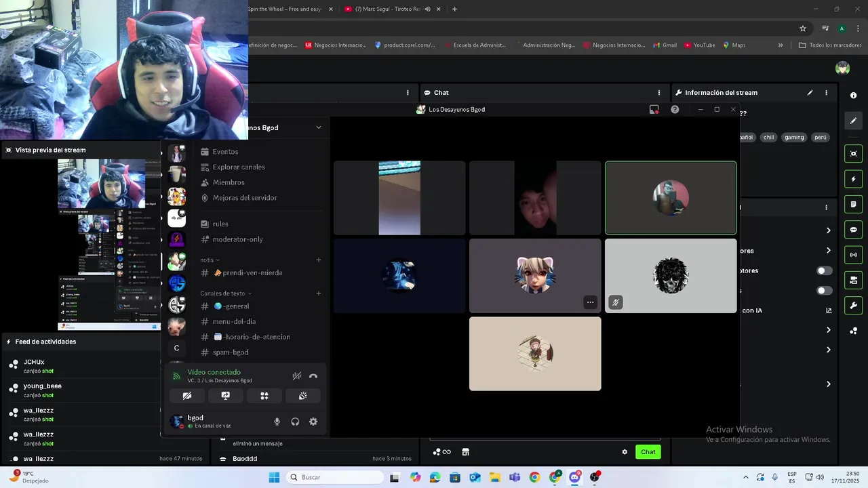Create a channel in the notis category
Image resolution: width=868 pixels, height=488 pixels.
pyautogui.click(x=319, y=260)
